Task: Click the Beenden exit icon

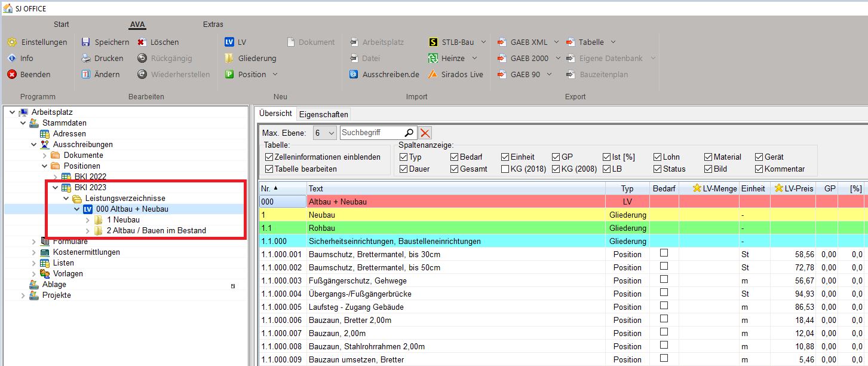Action: pyautogui.click(x=12, y=74)
